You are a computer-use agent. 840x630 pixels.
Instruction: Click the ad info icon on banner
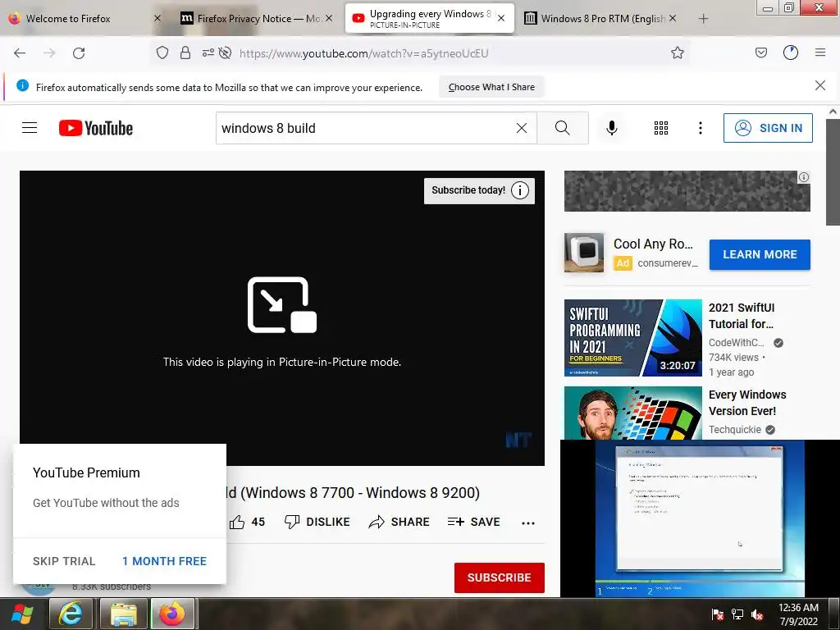pyautogui.click(x=804, y=177)
